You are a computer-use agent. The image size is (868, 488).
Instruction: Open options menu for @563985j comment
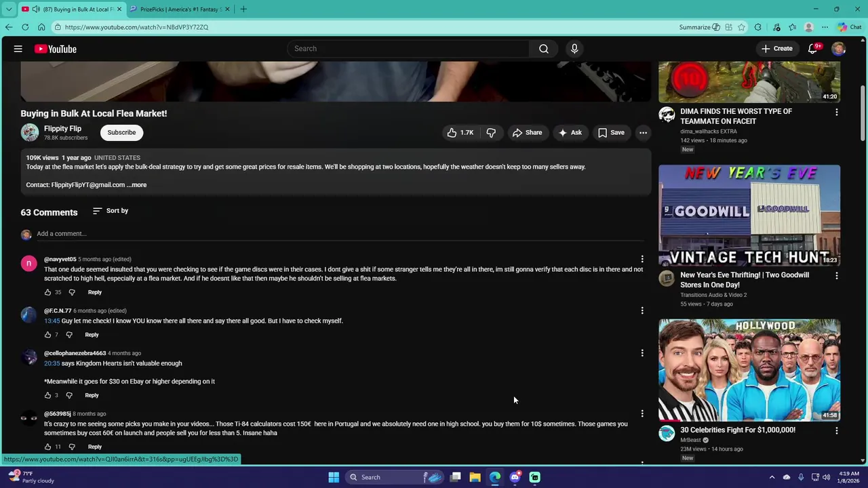pyautogui.click(x=642, y=413)
